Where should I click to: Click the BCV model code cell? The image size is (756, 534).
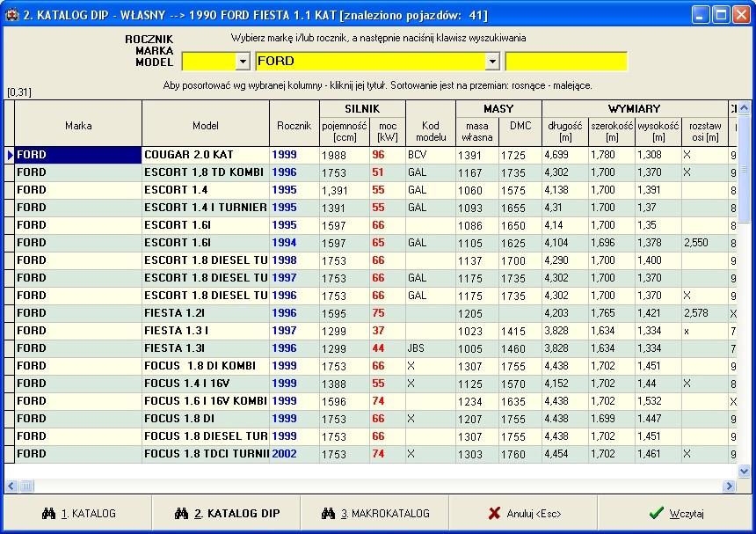(431, 155)
